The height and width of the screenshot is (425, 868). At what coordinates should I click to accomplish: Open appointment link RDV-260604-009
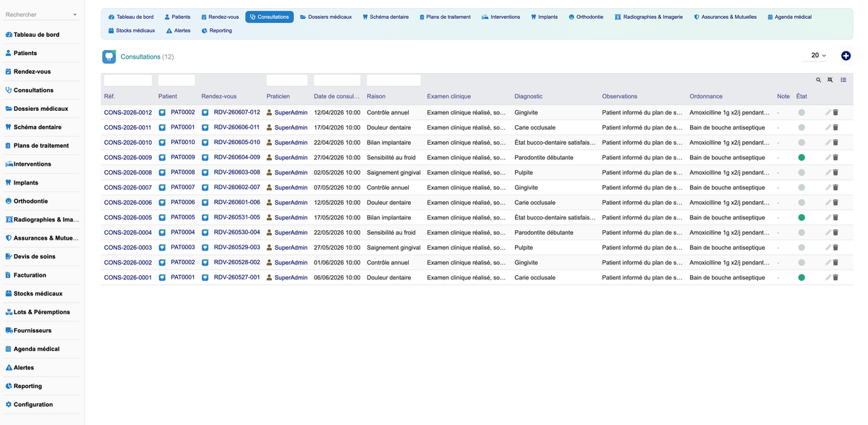pyautogui.click(x=237, y=157)
